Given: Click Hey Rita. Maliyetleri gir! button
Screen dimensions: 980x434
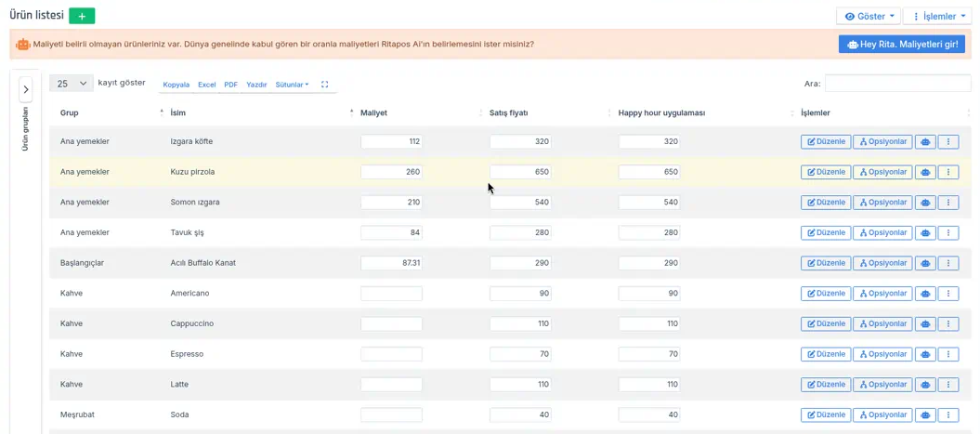Looking at the screenshot, I should point(902,45).
